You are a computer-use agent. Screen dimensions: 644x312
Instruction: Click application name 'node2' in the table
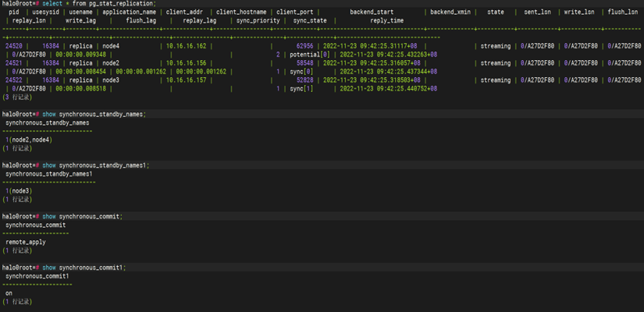click(x=111, y=63)
